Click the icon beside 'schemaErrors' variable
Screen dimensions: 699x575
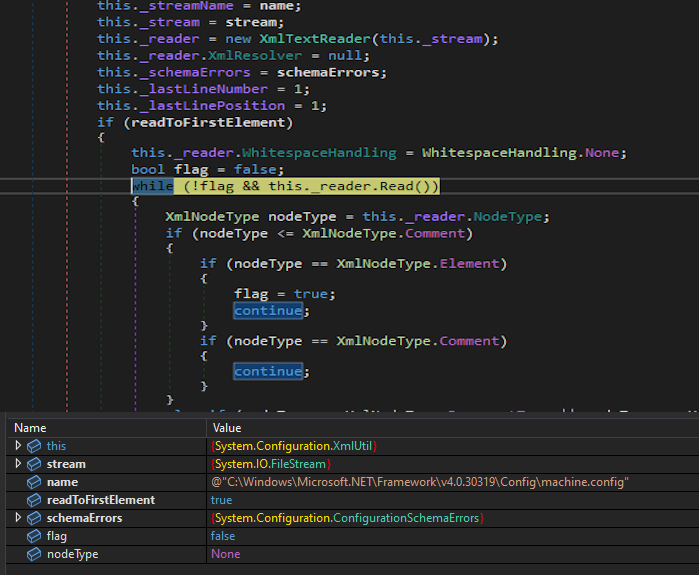click(x=34, y=518)
